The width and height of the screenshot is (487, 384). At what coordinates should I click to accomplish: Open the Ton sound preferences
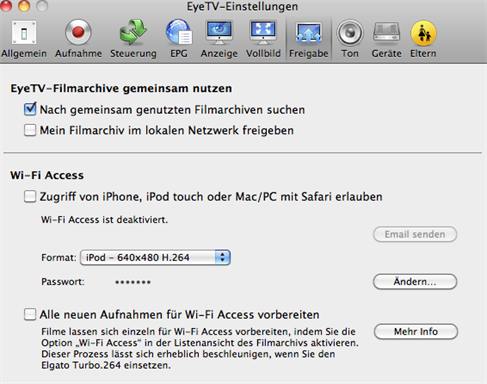(350, 39)
